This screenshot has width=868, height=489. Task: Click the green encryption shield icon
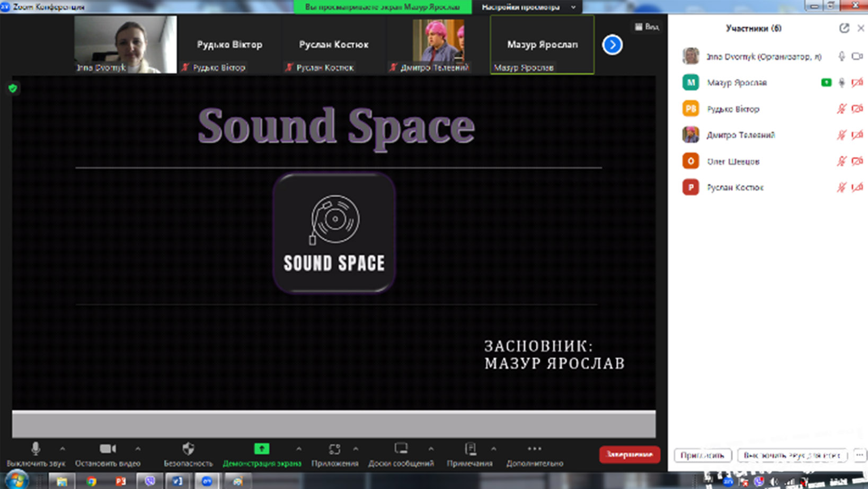click(13, 89)
